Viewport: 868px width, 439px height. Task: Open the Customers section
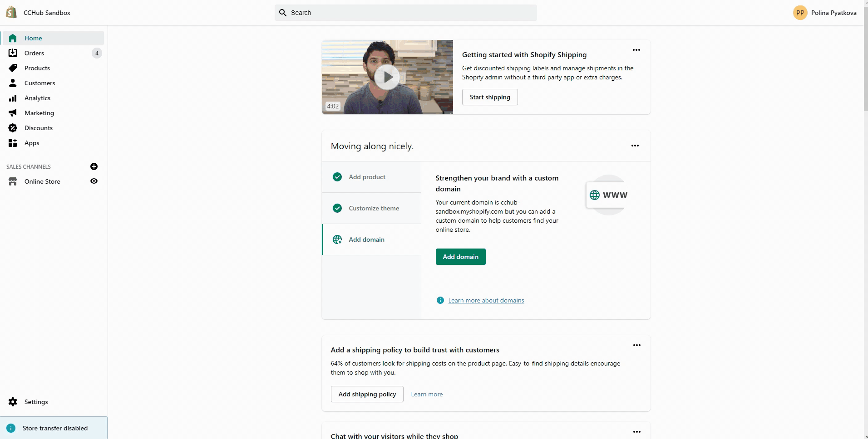39,83
